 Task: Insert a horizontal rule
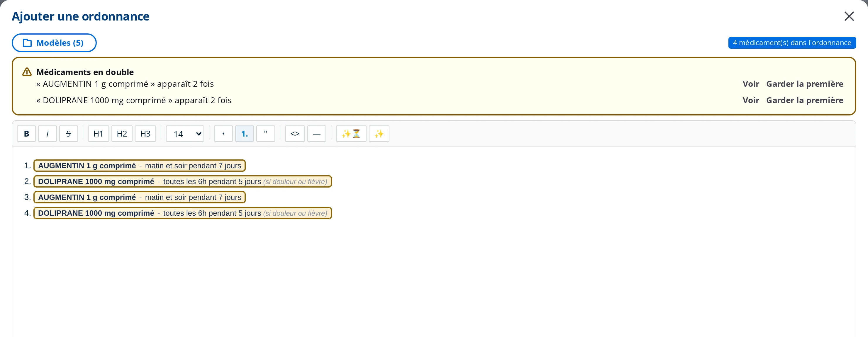[x=317, y=134]
